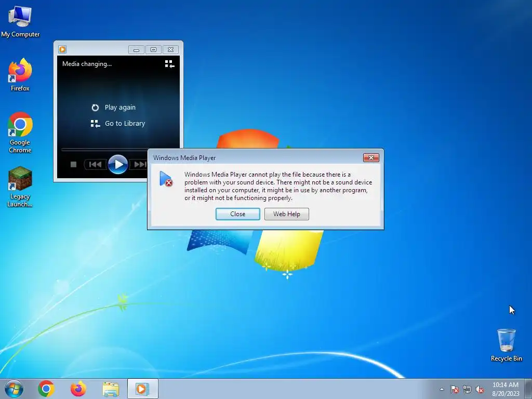
Task: Select the Google Chrome desktop shortcut
Action: coord(20,132)
